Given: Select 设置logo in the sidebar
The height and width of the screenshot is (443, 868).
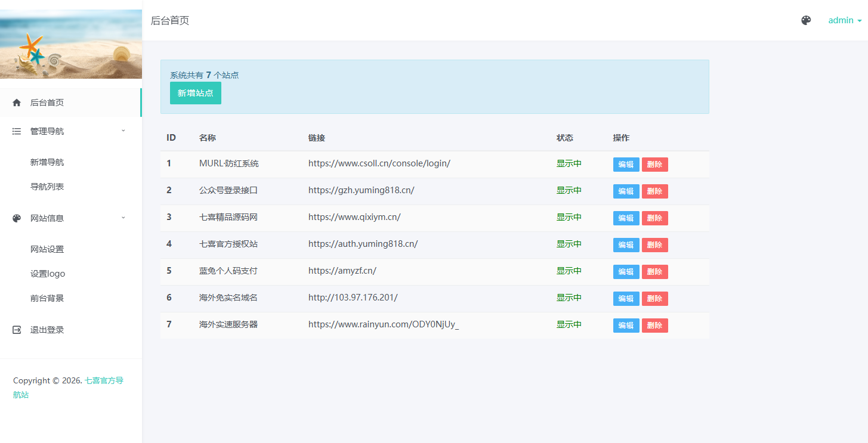Looking at the screenshot, I should (48, 274).
